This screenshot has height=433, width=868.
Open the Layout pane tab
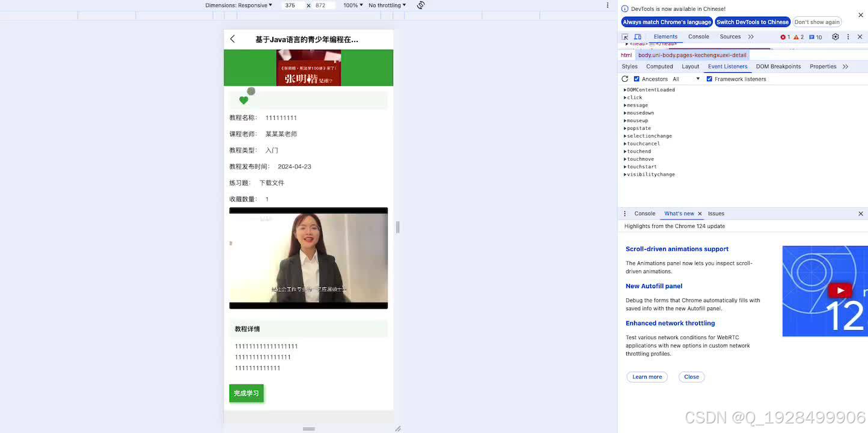(690, 67)
